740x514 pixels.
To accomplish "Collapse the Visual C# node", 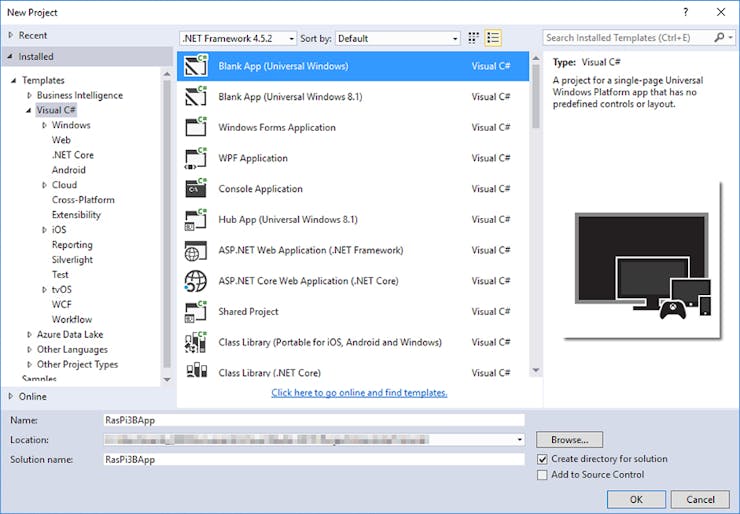I will pyautogui.click(x=29, y=110).
